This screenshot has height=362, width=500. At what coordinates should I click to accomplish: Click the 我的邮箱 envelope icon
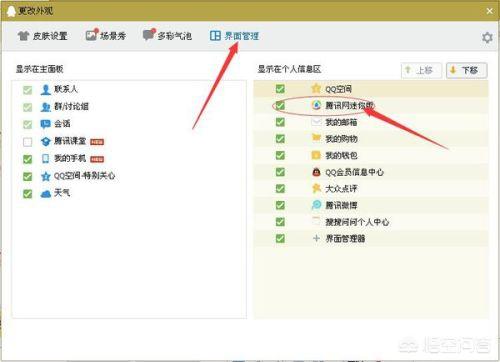click(316, 122)
